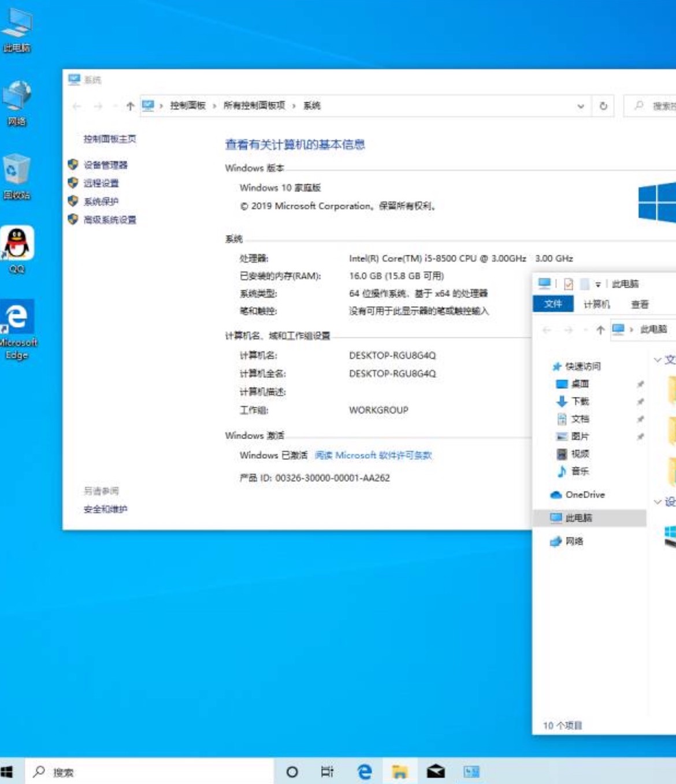Select OneDrive in the navigation pane
Screen dimensions: 676x784
[x=585, y=495]
